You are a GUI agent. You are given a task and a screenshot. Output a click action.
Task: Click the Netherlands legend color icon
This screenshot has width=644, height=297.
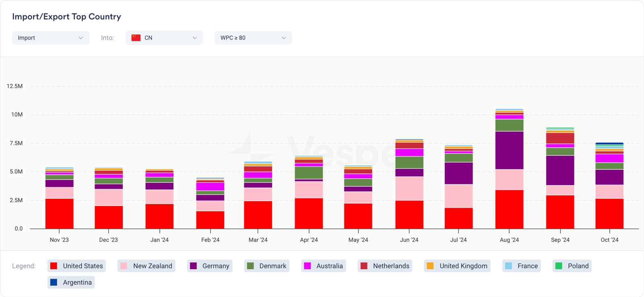[x=364, y=266]
